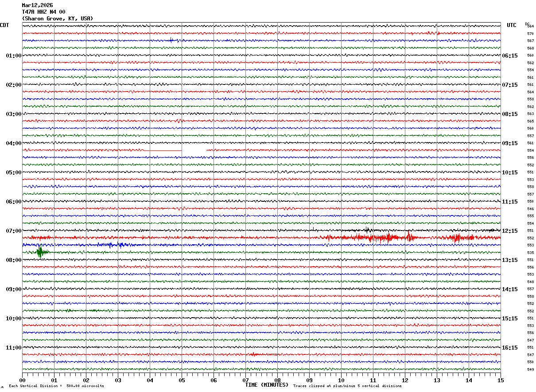Select the 07:00 CDT time label
This screenshot has width=536, height=392.
(x=13, y=231)
